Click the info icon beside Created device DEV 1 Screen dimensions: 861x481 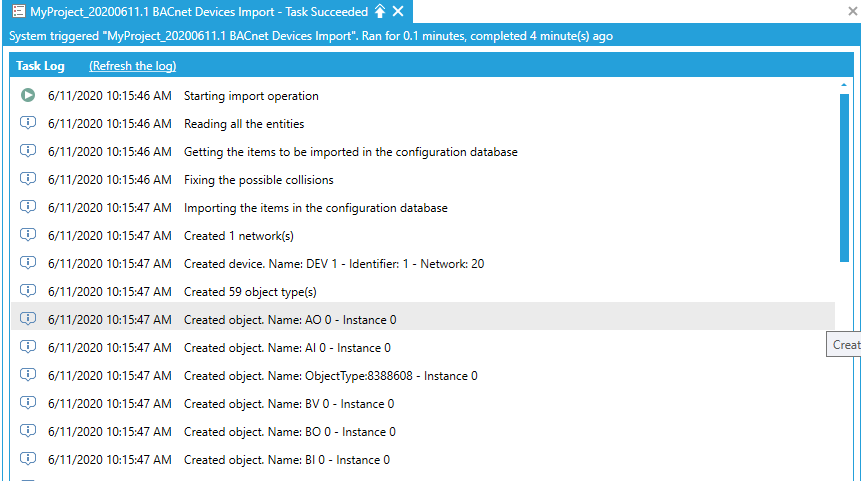[x=28, y=264]
